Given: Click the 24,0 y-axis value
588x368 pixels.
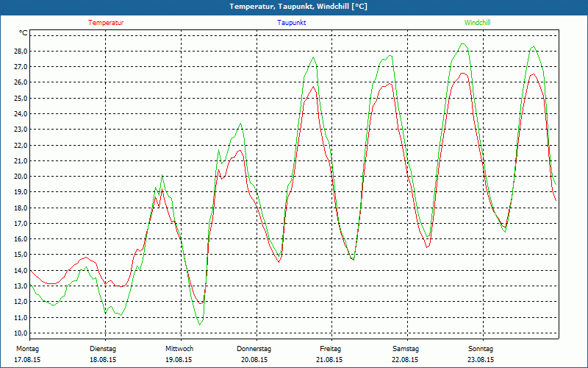Looking at the screenshot, I should click(21, 114).
